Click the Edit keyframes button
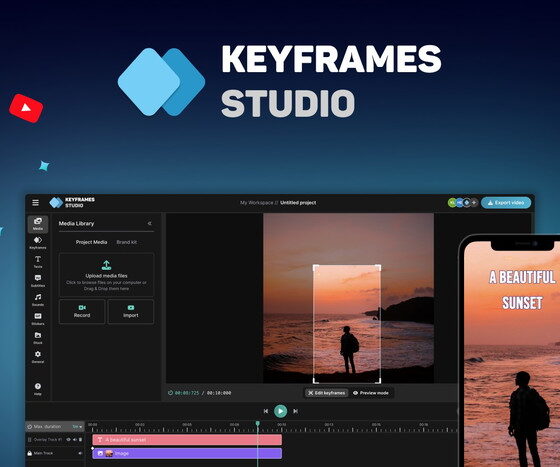Image resolution: width=560 pixels, height=467 pixels. tap(326, 393)
